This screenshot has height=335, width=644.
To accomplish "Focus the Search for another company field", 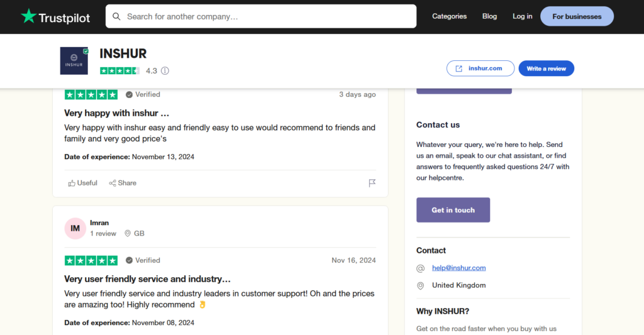I will coord(267,16).
